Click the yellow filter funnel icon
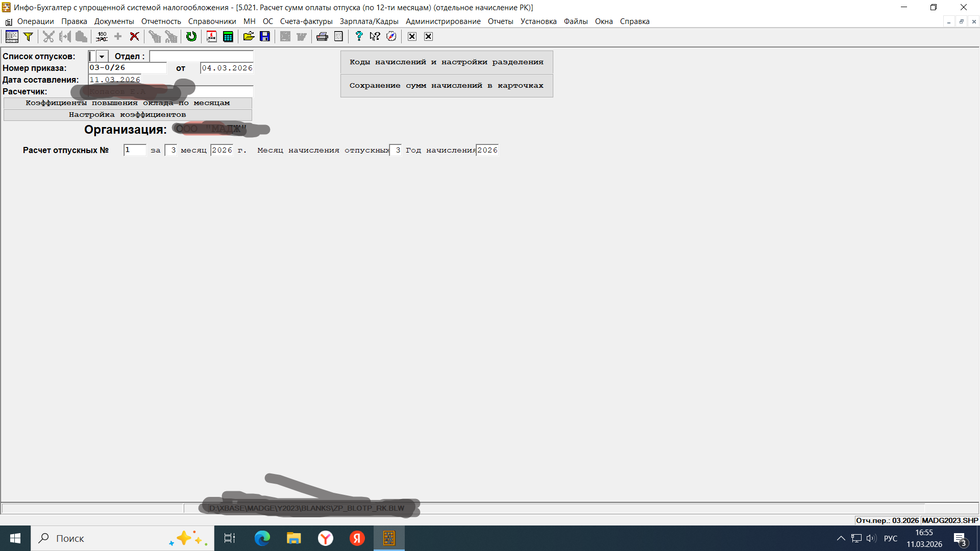Viewport: 980px width, 551px height. click(29, 36)
